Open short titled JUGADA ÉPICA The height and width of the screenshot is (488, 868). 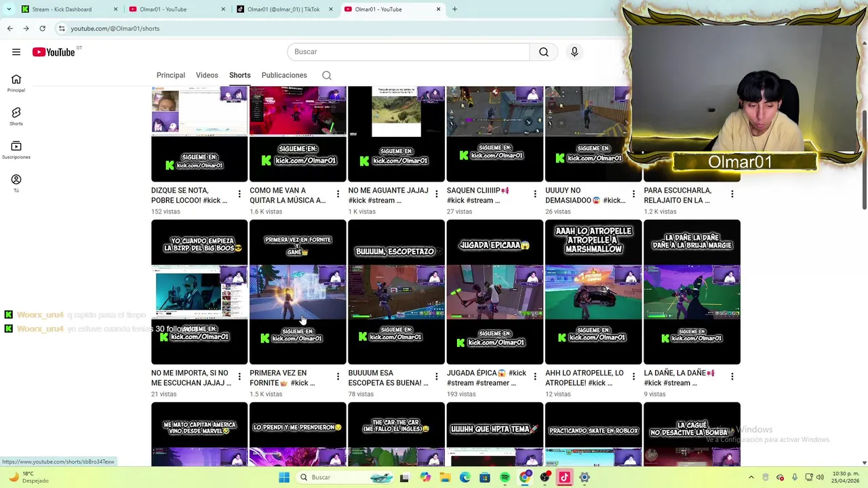click(x=486, y=378)
